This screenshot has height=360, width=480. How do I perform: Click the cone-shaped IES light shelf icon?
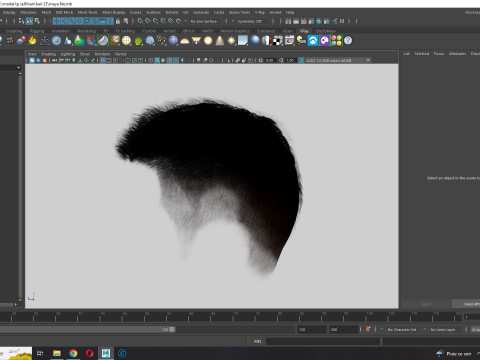tap(220, 41)
